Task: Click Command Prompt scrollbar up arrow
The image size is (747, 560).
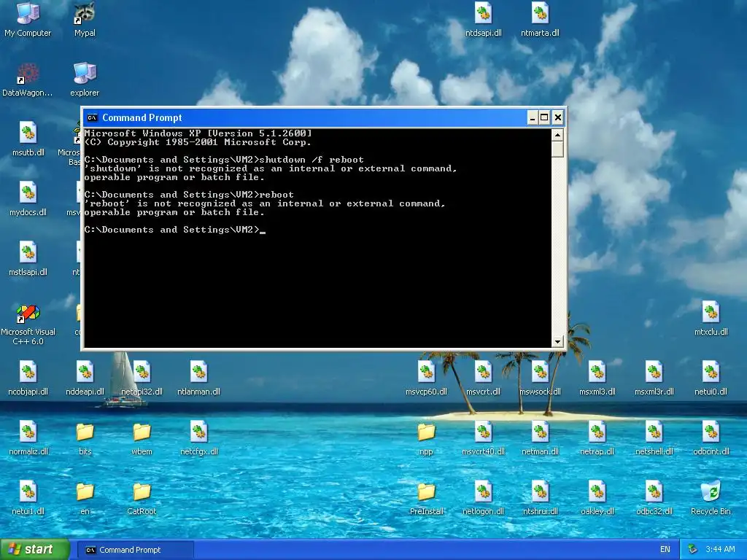Action: [x=557, y=135]
